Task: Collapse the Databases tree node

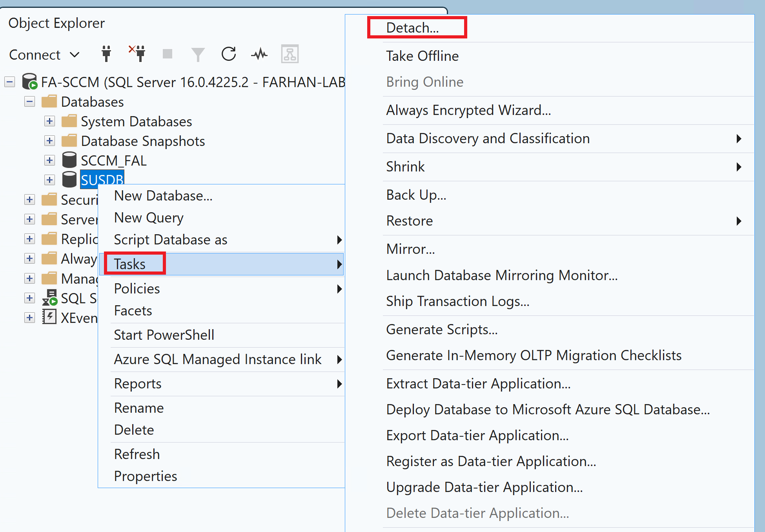Action: click(x=29, y=102)
